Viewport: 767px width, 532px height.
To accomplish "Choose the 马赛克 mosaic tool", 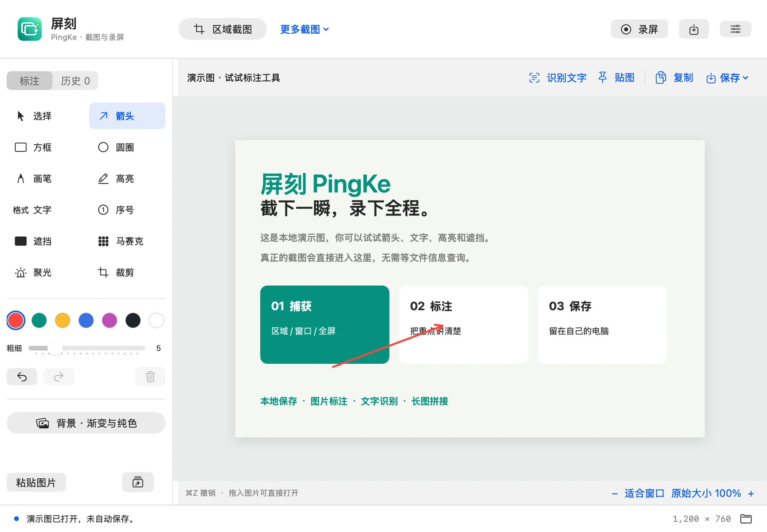I will 127,241.
